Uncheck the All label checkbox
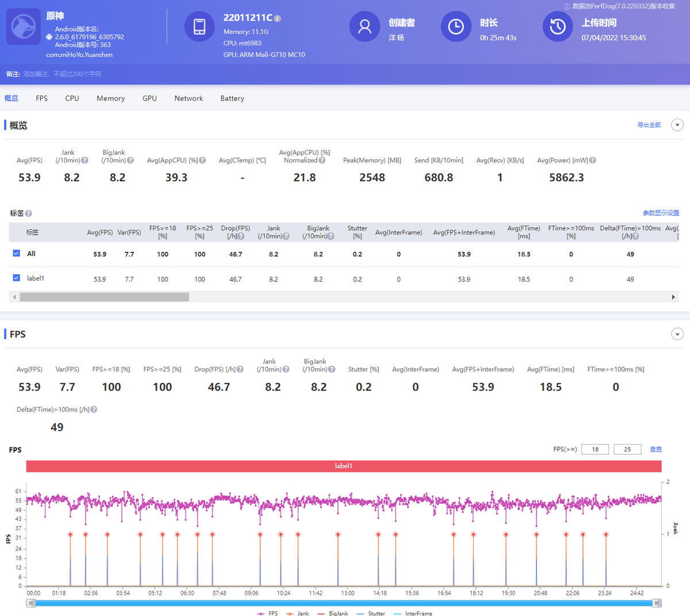This screenshot has width=690, height=616. tap(17, 254)
